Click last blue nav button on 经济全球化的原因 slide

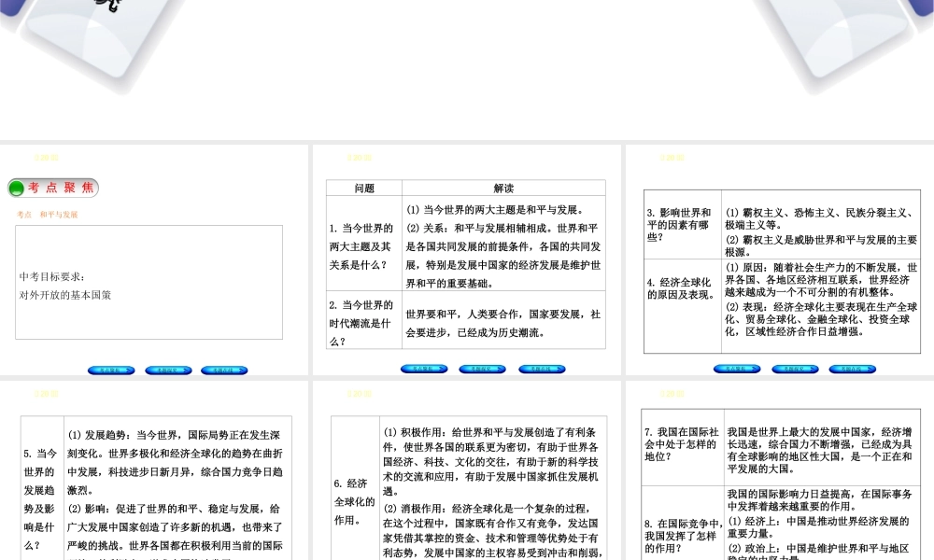pyautogui.click(x=853, y=369)
